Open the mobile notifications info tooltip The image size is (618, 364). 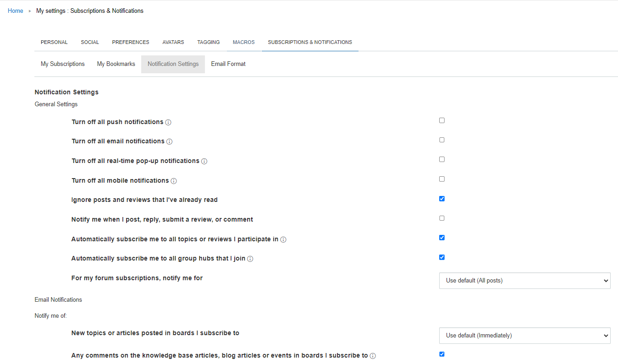tap(174, 181)
